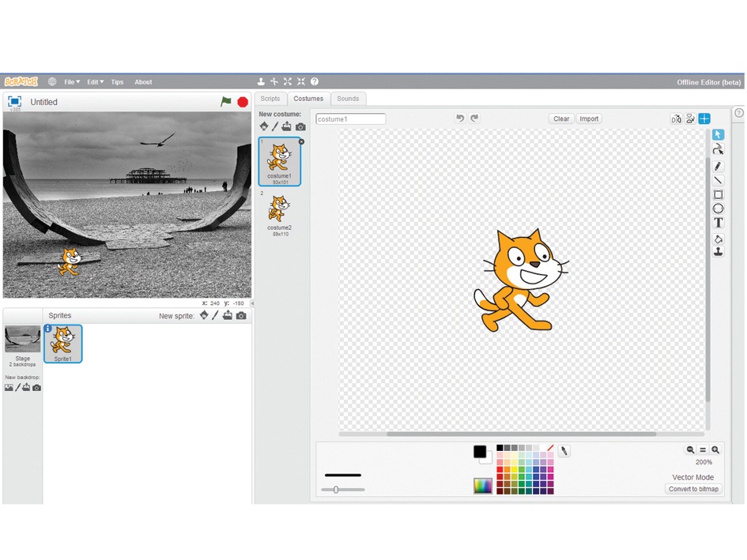
Task: Switch to the Scripts tab
Action: [x=270, y=99]
